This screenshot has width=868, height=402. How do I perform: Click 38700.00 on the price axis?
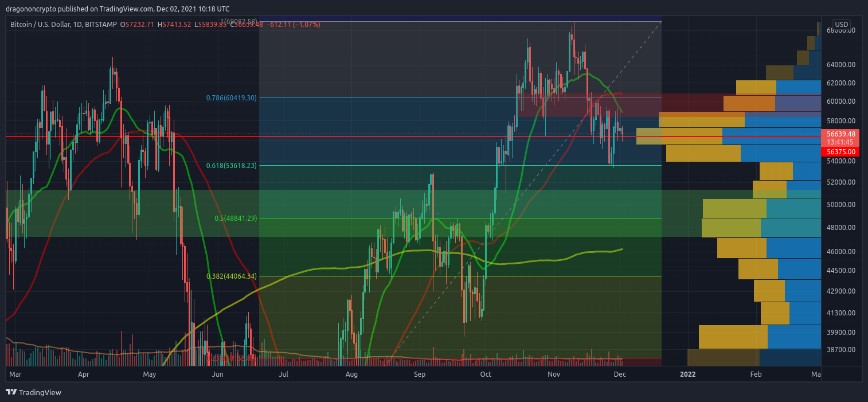pos(840,349)
